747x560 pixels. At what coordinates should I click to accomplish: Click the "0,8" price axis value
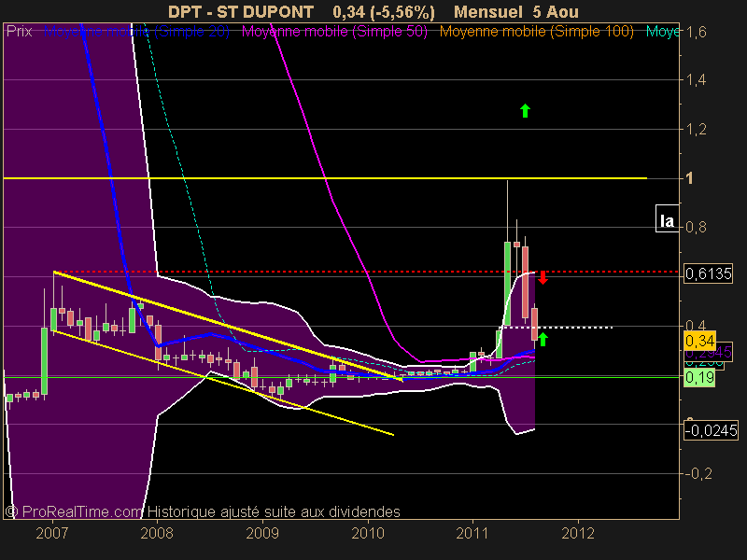click(696, 227)
